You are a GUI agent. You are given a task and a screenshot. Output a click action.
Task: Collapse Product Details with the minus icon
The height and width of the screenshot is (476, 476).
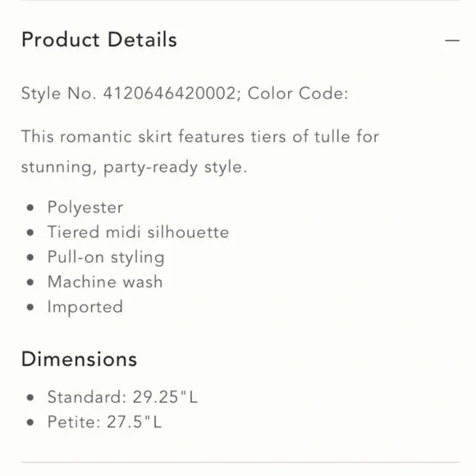(452, 40)
